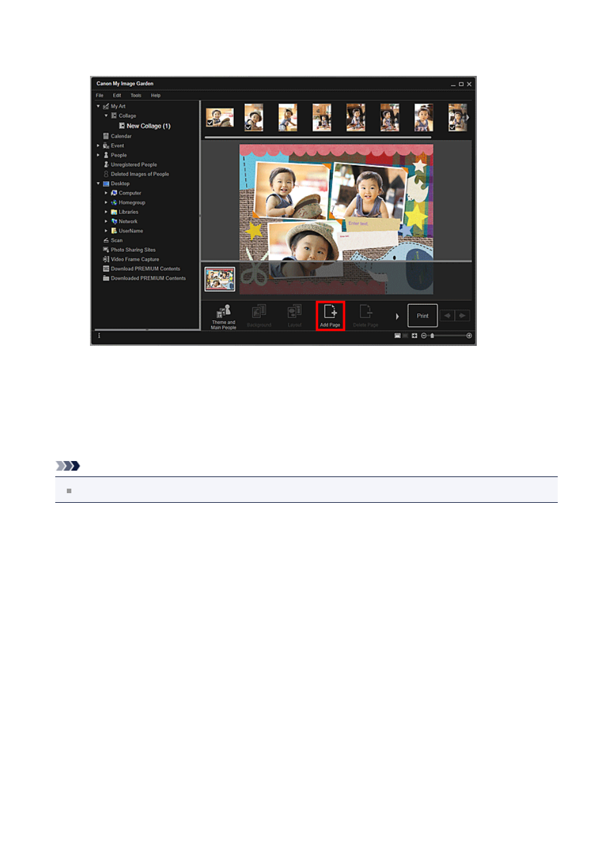The width and height of the screenshot is (613, 868).
Task: Open Theme and Main People settings
Action: coord(224,317)
